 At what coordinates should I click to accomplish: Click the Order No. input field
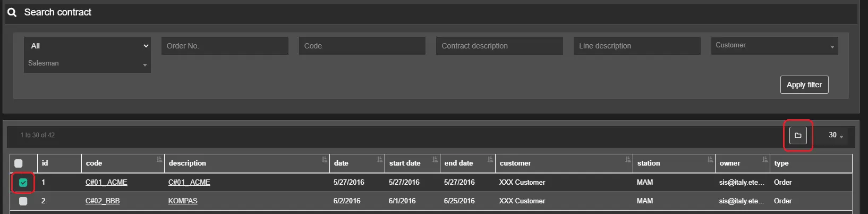pyautogui.click(x=224, y=46)
